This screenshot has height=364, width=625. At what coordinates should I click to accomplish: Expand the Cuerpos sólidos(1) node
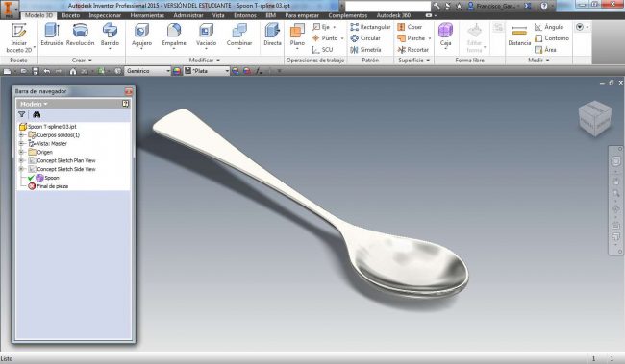pos(21,135)
